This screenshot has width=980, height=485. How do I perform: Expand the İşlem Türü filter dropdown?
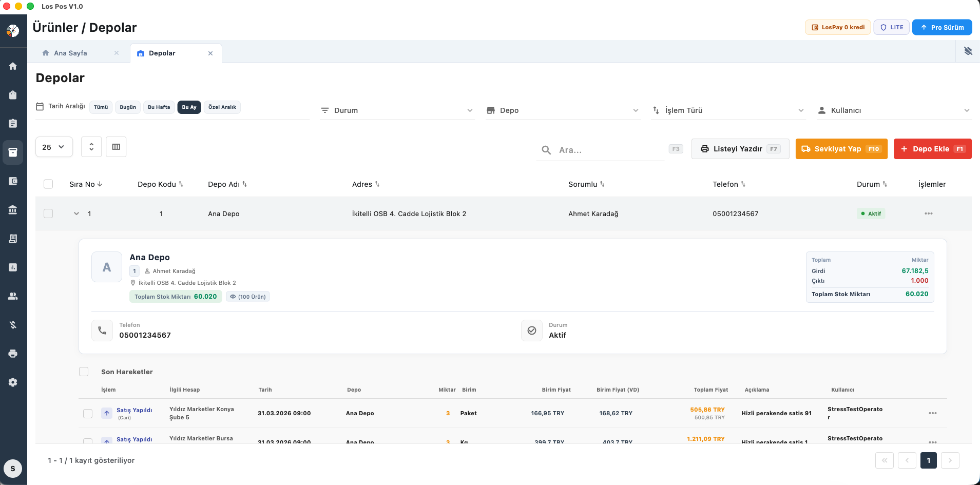(728, 110)
